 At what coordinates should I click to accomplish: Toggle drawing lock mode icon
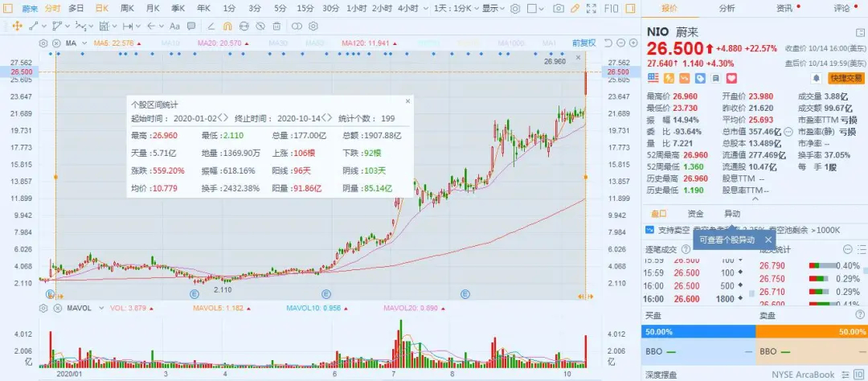[244, 26]
